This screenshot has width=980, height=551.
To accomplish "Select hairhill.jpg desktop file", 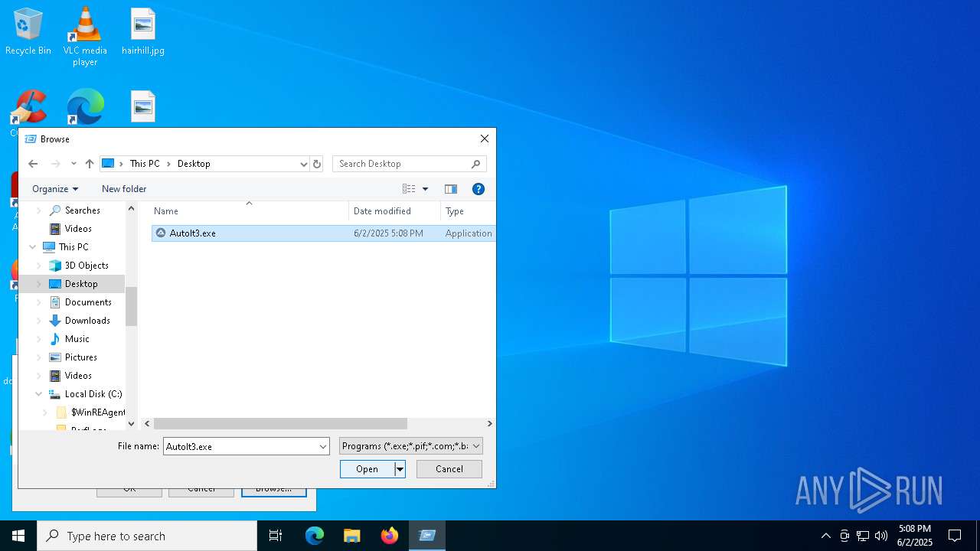I will pyautogui.click(x=143, y=32).
